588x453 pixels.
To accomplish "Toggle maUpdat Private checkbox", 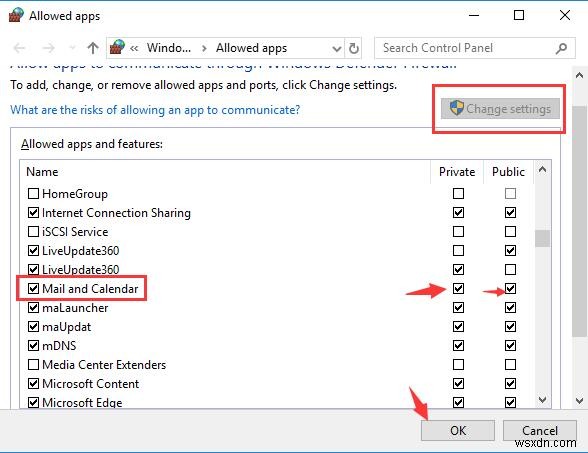I will coord(458,327).
